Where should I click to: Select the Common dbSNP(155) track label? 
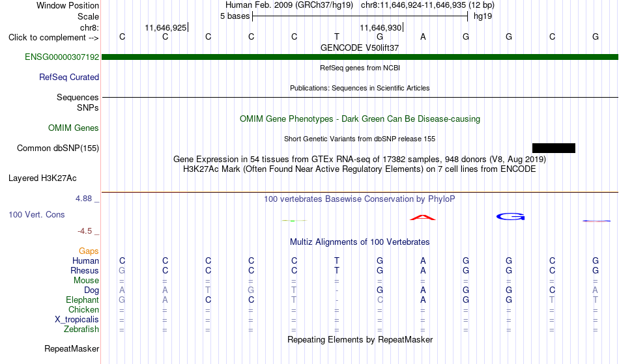click(x=58, y=148)
